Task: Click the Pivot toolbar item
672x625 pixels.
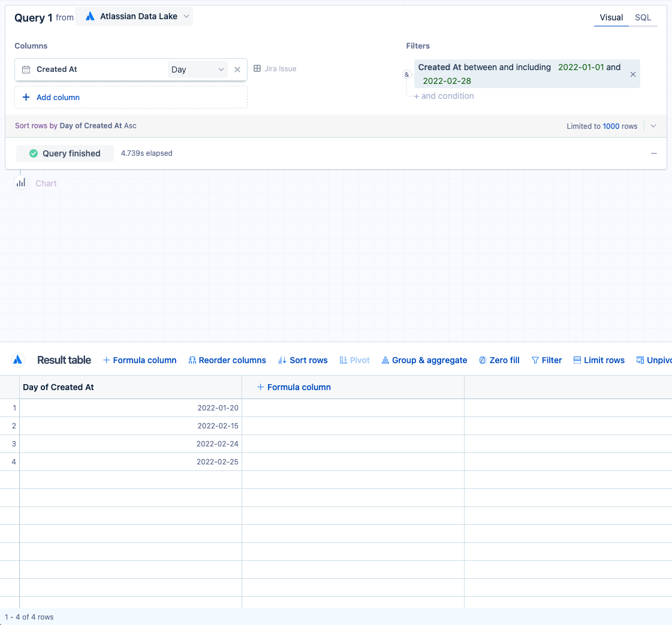Action: (354, 360)
